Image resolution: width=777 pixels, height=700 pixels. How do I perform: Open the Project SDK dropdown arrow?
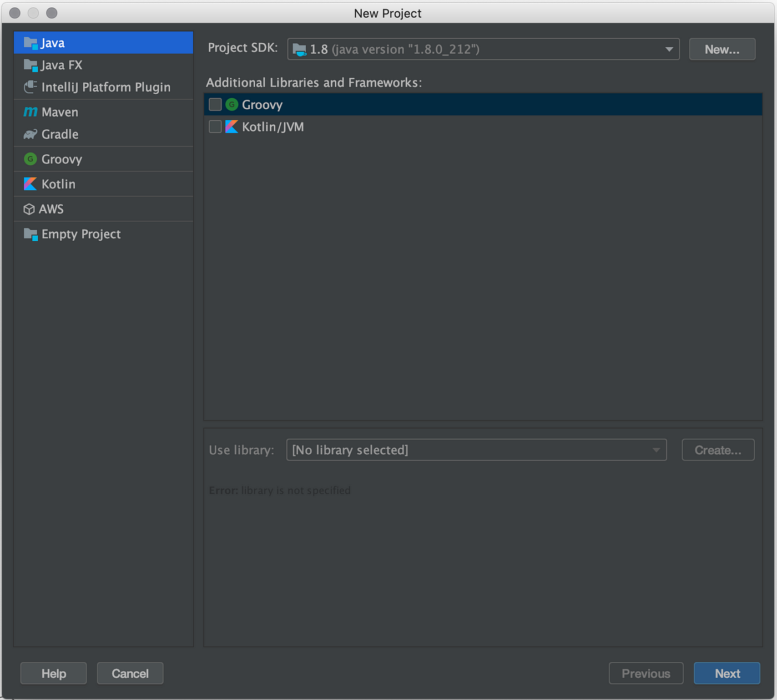669,49
